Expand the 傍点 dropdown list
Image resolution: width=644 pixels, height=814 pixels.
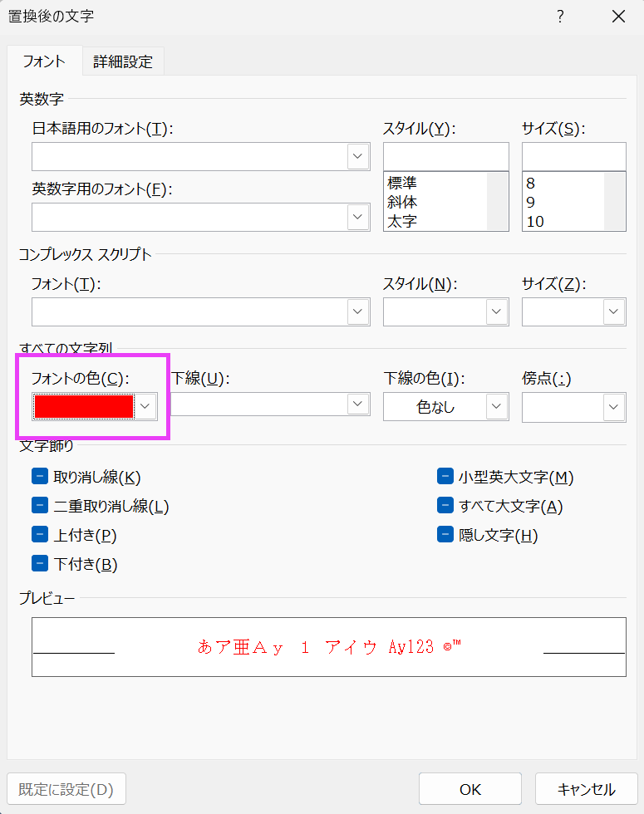click(x=614, y=406)
